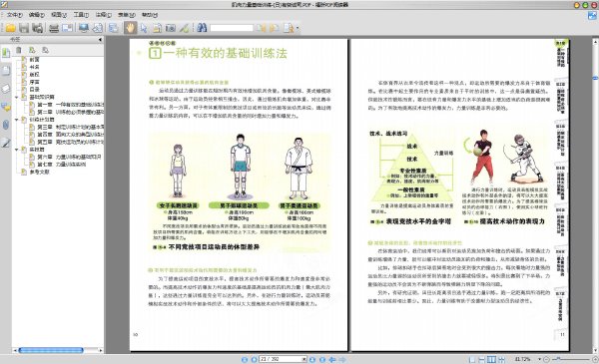This screenshot has width=599, height=364.
Task: Open the 注释 (Comments) menu
Action: pyautogui.click(x=104, y=15)
